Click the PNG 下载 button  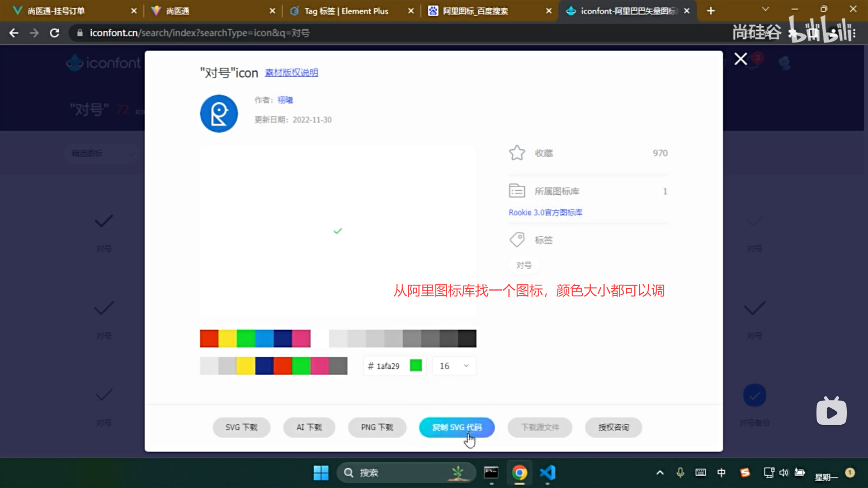pyautogui.click(x=377, y=427)
